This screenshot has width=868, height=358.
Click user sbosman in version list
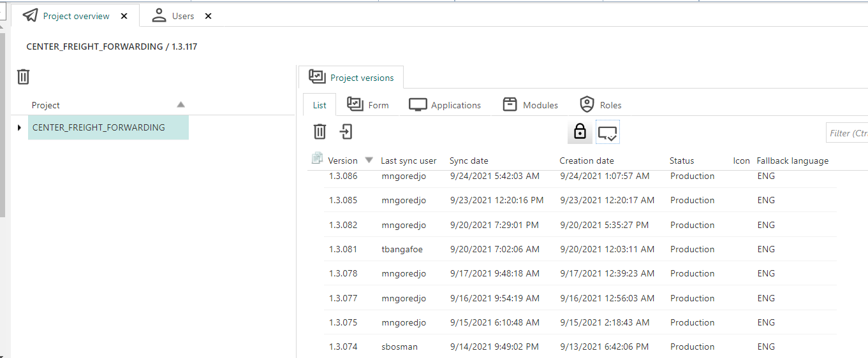point(401,347)
